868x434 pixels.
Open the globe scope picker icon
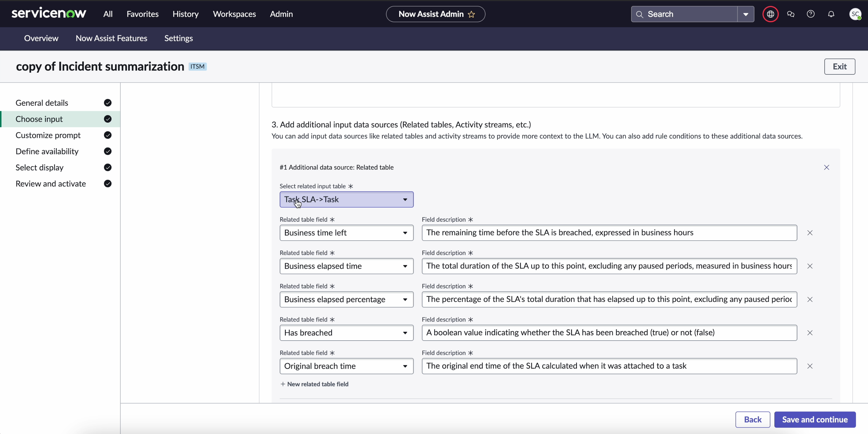tap(770, 14)
